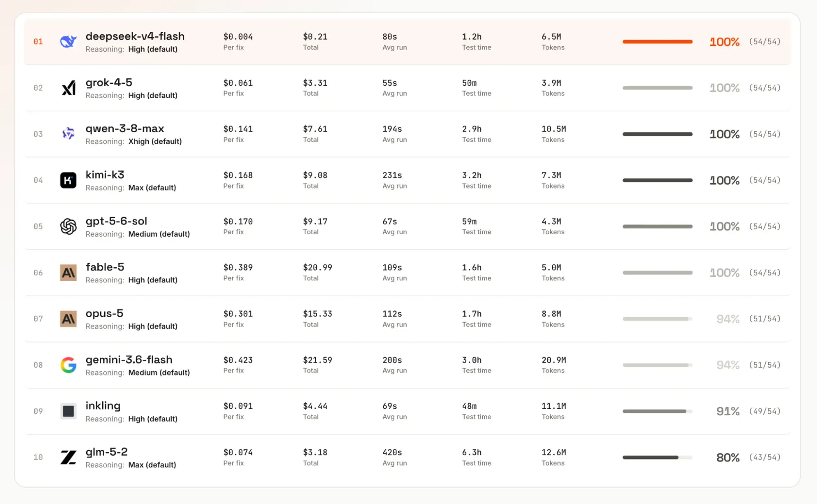Click the $21.59 total for gemini-3.6-flash
The image size is (817, 504).
(317, 360)
